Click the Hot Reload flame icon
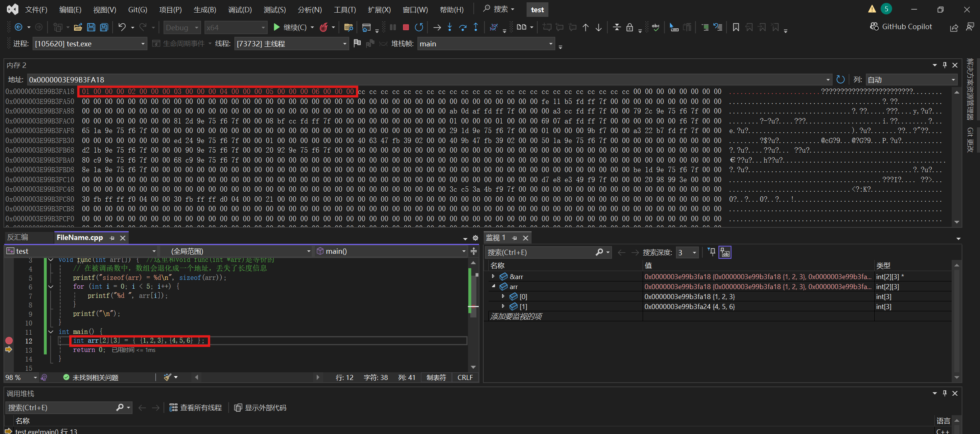Viewport: 980px width, 434px height. 324,27
